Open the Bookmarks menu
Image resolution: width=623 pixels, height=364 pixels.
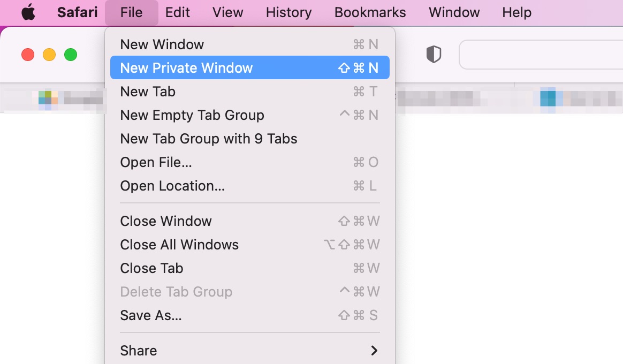(370, 12)
